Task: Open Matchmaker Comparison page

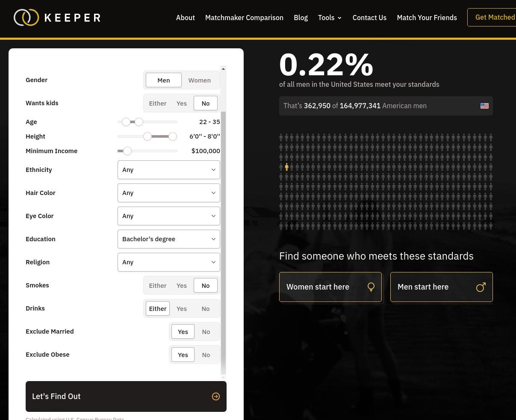Action: (x=244, y=18)
